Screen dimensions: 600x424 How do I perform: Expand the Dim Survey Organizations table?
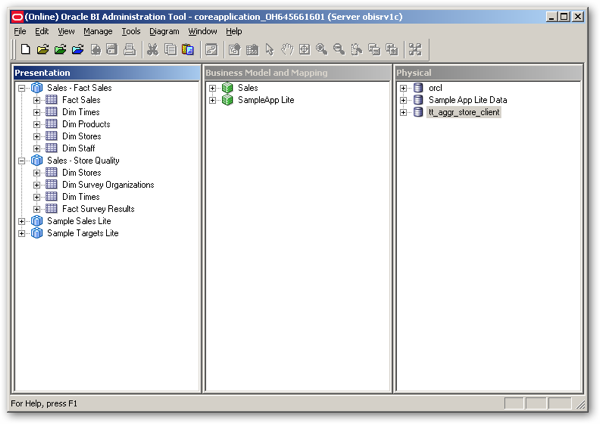coord(36,185)
